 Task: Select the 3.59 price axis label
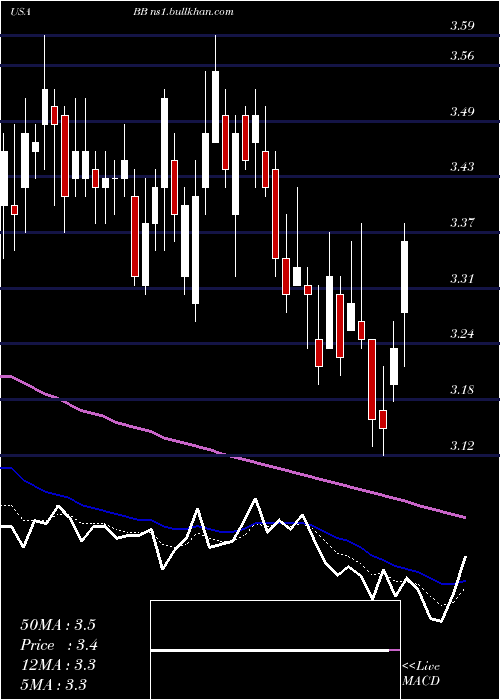coord(462,26)
